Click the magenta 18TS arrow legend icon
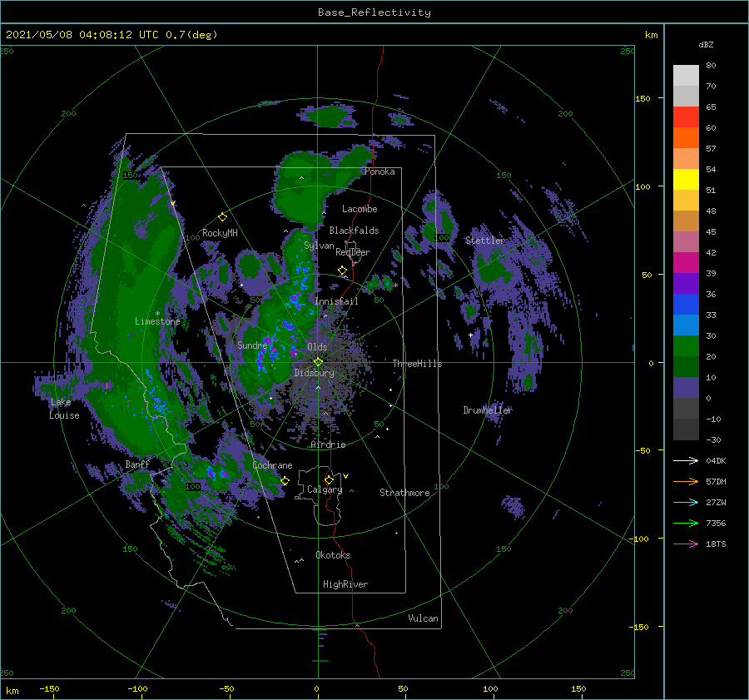Image resolution: width=749 pixels, height=700 pixels. coord(686,544)
